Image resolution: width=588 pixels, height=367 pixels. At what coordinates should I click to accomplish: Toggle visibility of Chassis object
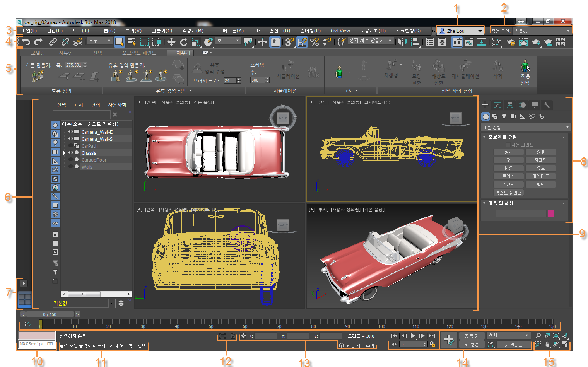click(x=71, y=153)
